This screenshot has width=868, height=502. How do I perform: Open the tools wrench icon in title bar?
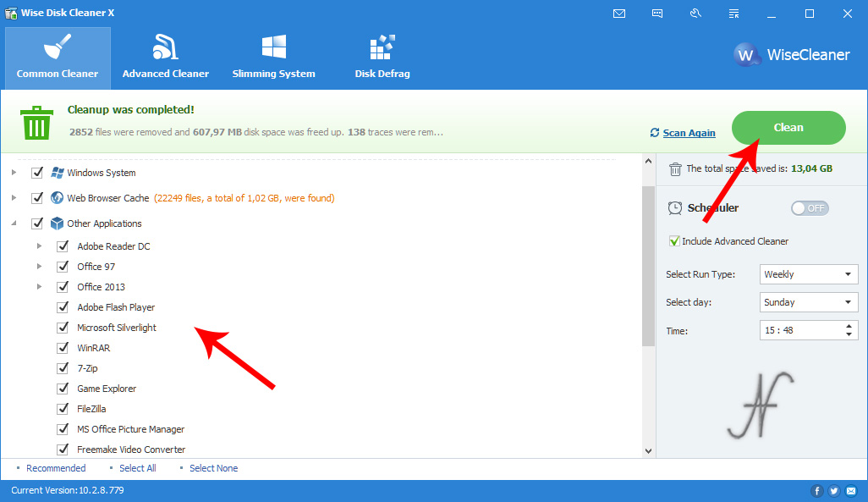pos(695,14)
